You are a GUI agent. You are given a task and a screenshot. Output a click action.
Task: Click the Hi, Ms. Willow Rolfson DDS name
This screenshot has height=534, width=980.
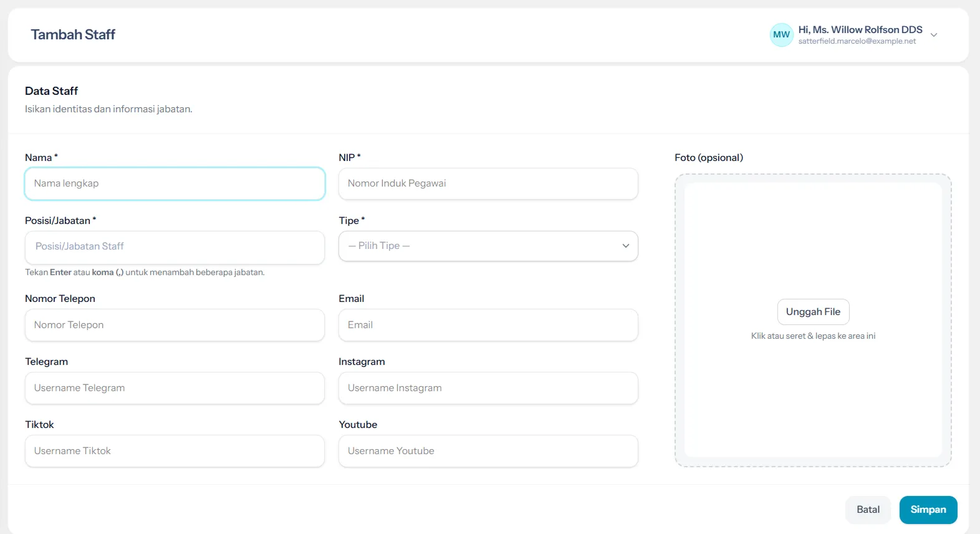pos(860,29)
